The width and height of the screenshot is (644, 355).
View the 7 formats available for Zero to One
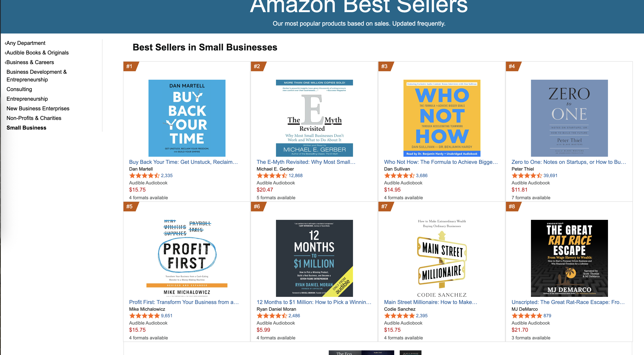pyautogui.click(x=531, y=198)
